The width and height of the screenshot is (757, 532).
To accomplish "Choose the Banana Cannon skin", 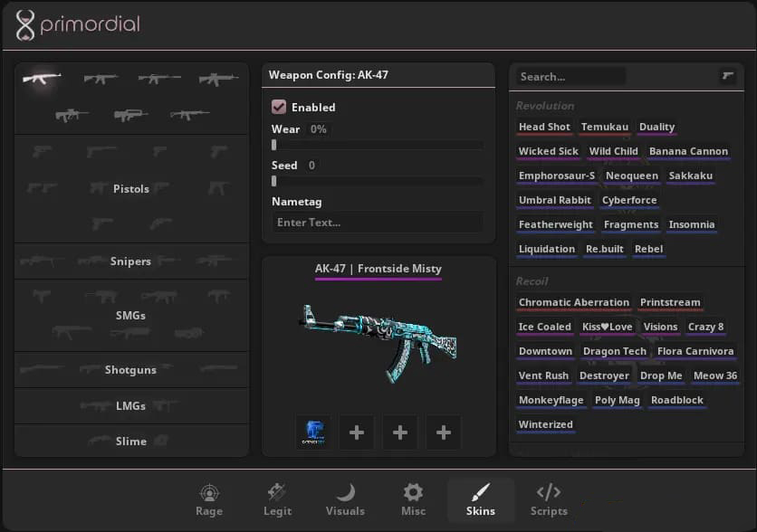I will [x=688, y=151].
